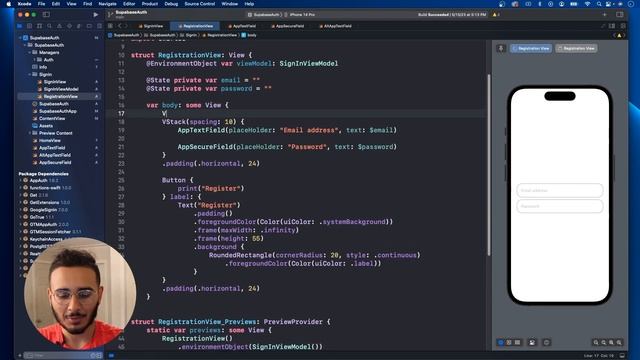Viewport: 640px width, 360px height.
Task: Toggle the navigator sidebar button
Action: click(46, 15)
